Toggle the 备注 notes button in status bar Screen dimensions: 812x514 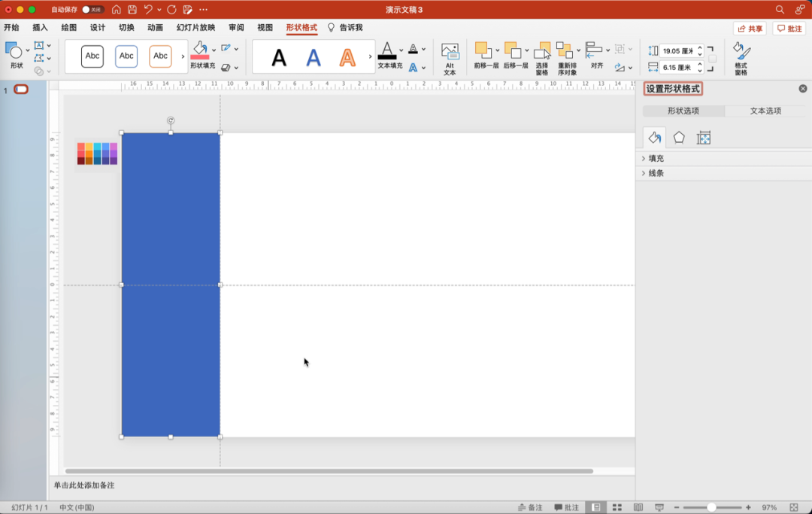point(530,507)
